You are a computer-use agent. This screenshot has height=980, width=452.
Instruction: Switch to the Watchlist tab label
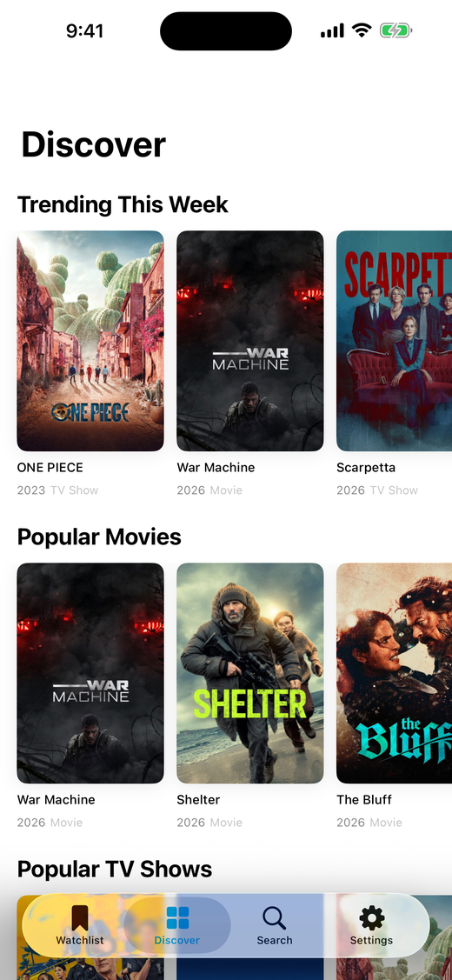(x=79, y=940)
